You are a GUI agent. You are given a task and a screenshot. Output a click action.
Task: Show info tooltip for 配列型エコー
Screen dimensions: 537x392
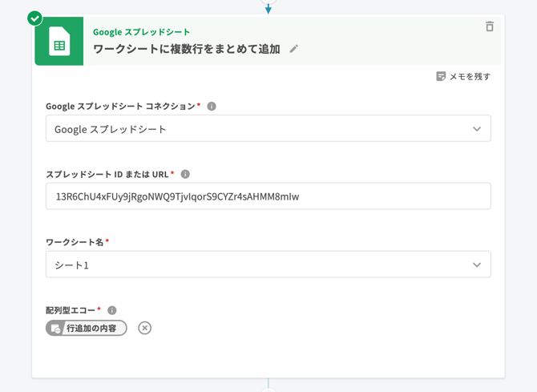[x=112, y=310]
